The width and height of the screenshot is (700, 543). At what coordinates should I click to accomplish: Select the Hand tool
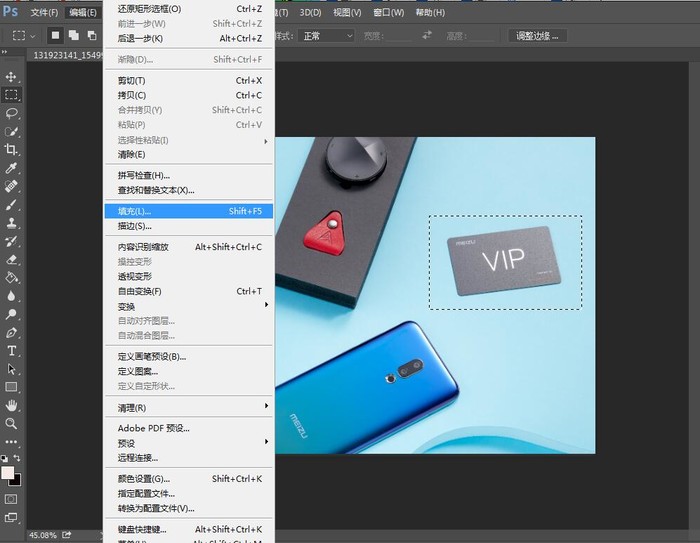click(x=11, y=405)
